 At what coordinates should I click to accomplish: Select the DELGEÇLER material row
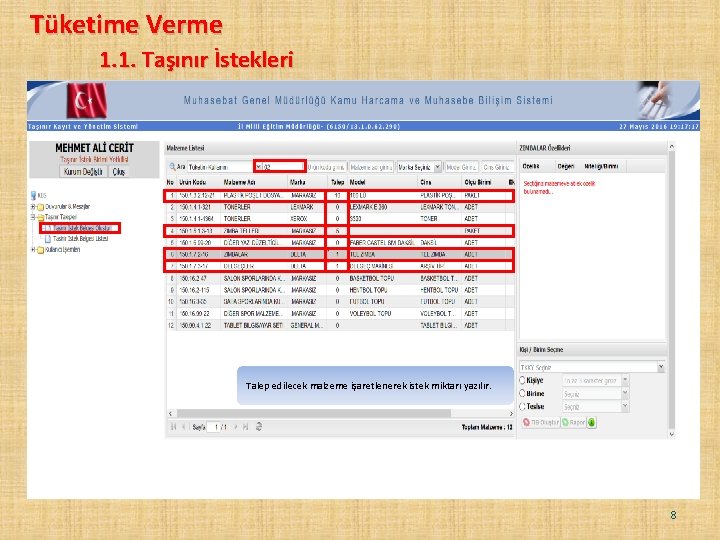pyautogui.click(x=339, y=266)
